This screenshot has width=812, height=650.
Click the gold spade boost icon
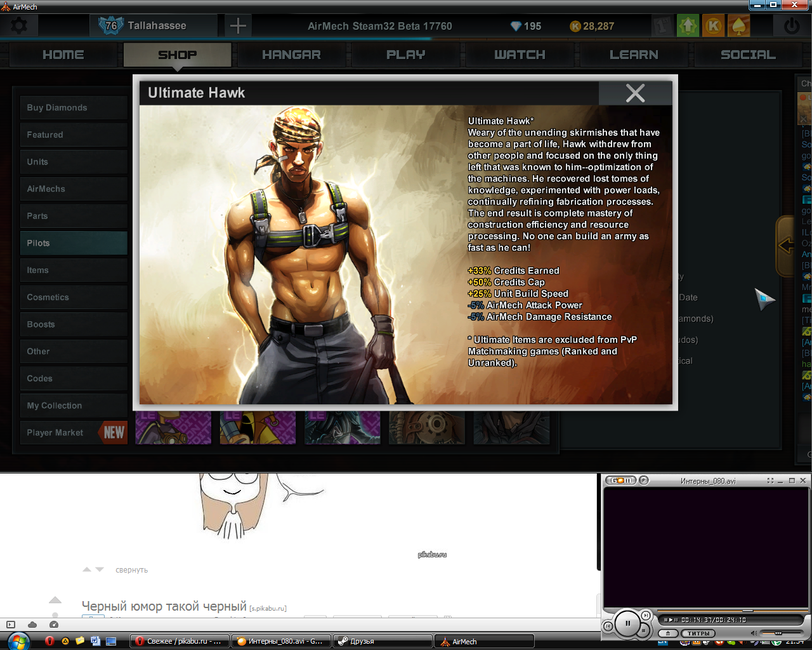coord(739,26)
